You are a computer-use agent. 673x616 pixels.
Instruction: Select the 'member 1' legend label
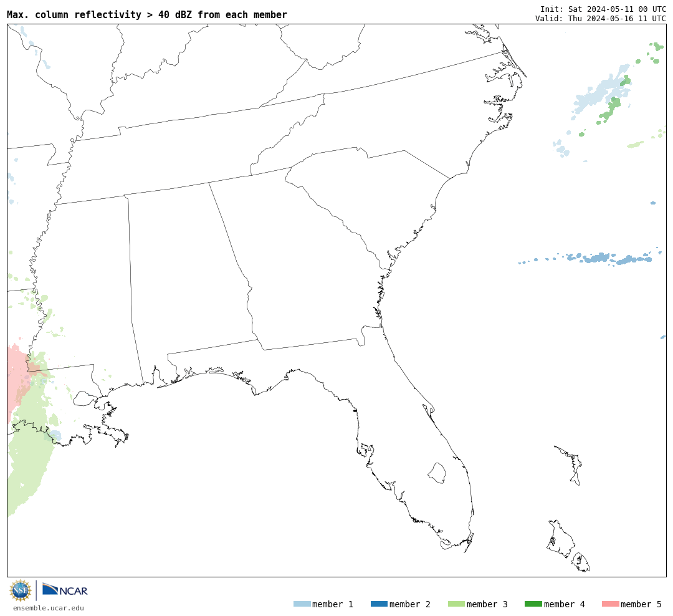(333, 604)
